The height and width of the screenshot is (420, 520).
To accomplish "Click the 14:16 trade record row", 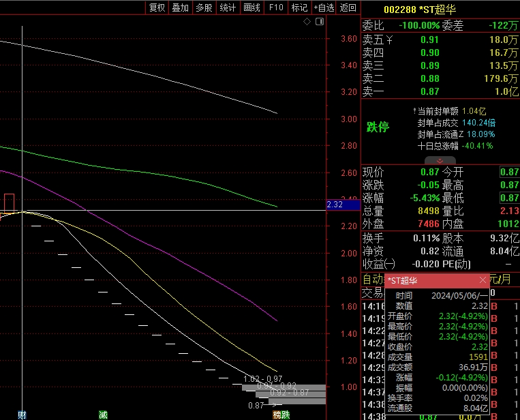I will 440,306.
